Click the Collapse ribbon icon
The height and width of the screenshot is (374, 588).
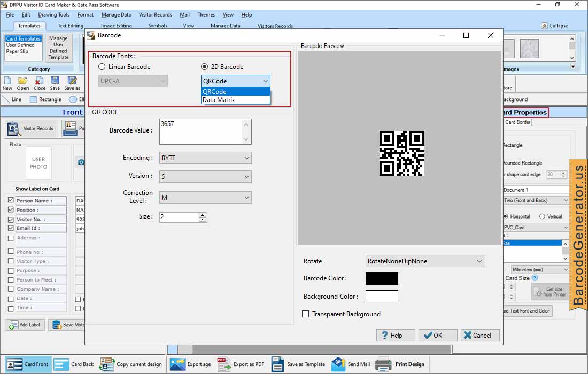click(x=544, y=26)
